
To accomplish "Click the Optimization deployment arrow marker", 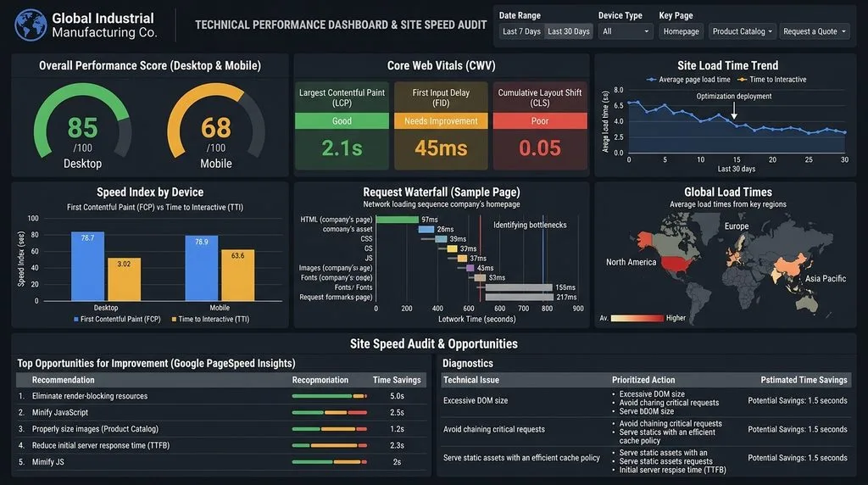I will tap(734, 111).
